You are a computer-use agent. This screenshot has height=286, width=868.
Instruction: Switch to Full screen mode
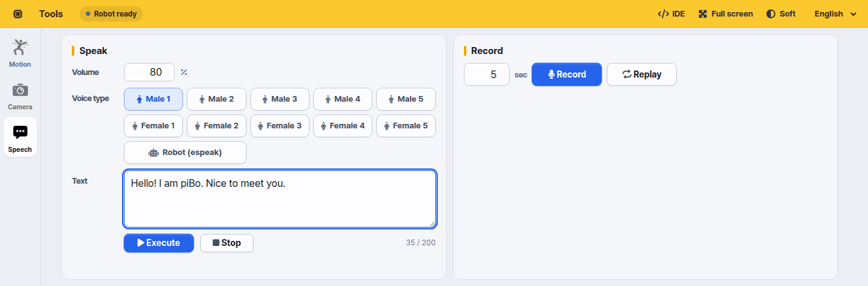coord(725,14)
